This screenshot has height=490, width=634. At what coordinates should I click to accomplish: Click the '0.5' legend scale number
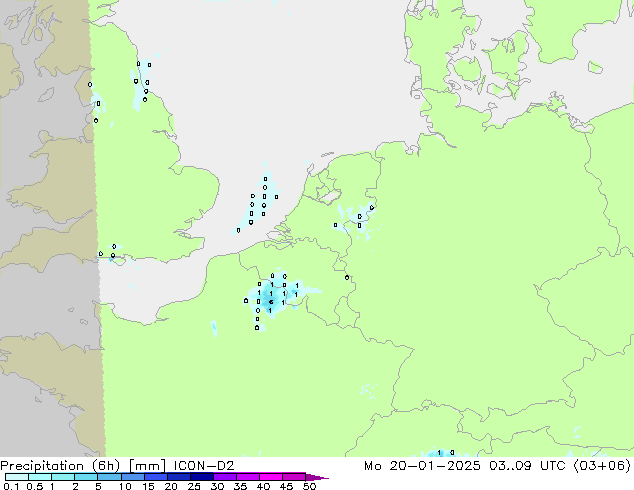(35, 486)
